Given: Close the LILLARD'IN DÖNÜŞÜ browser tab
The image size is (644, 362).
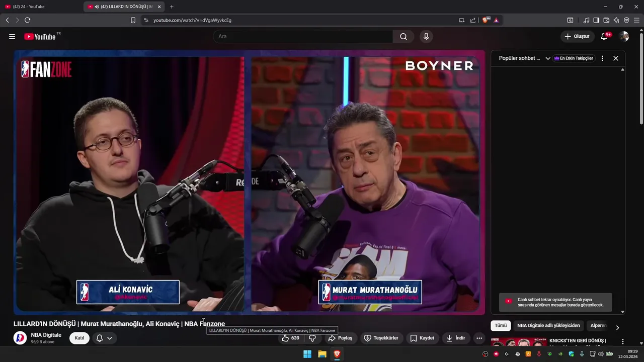Looking at the screenshot, I should 159,7.
